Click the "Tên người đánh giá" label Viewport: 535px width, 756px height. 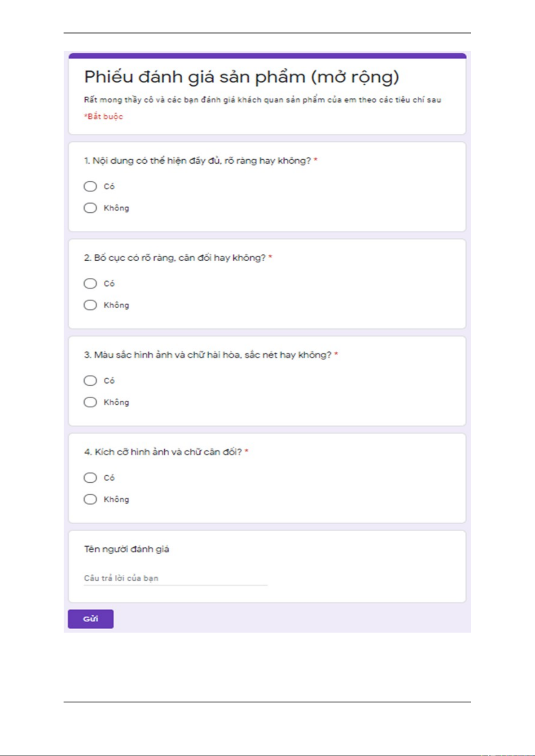tap(127, 549)
